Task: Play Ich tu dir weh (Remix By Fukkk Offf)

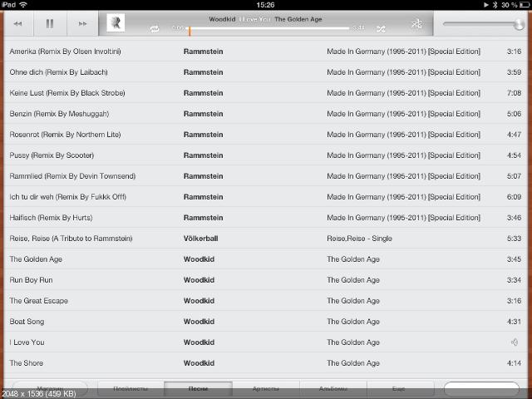Action: [68, 197]
